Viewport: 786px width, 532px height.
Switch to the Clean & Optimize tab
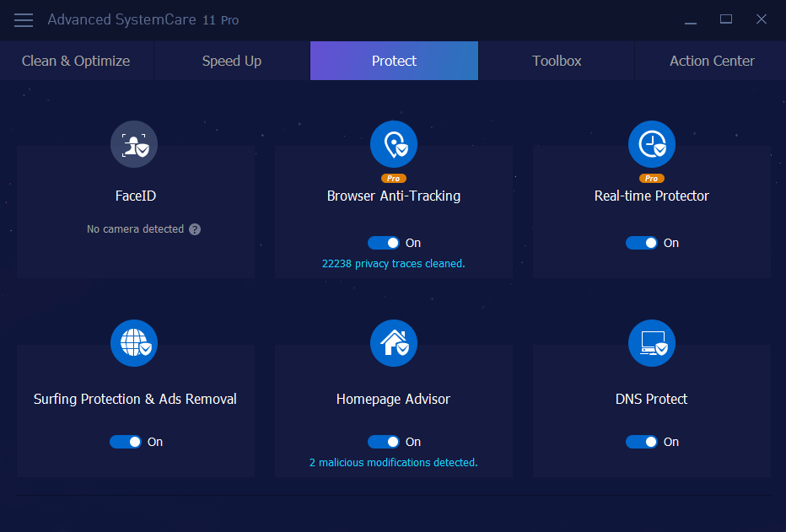click(x=76, y=61)
